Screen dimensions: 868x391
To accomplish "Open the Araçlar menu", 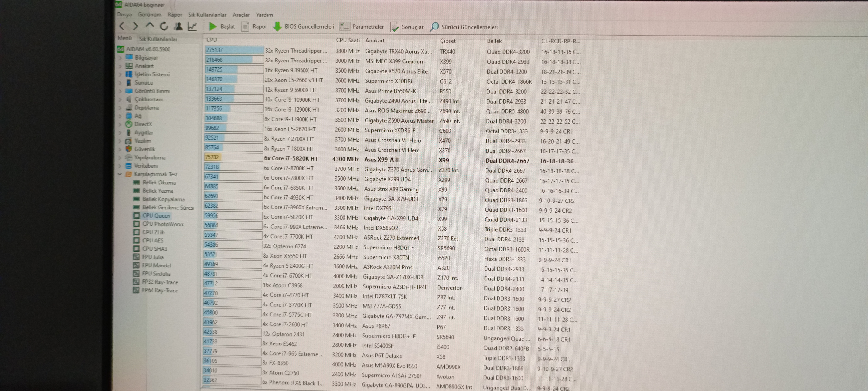I will click(241, 15).
